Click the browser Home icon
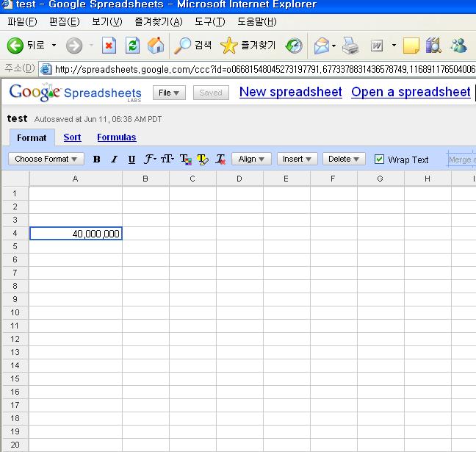 156,46
